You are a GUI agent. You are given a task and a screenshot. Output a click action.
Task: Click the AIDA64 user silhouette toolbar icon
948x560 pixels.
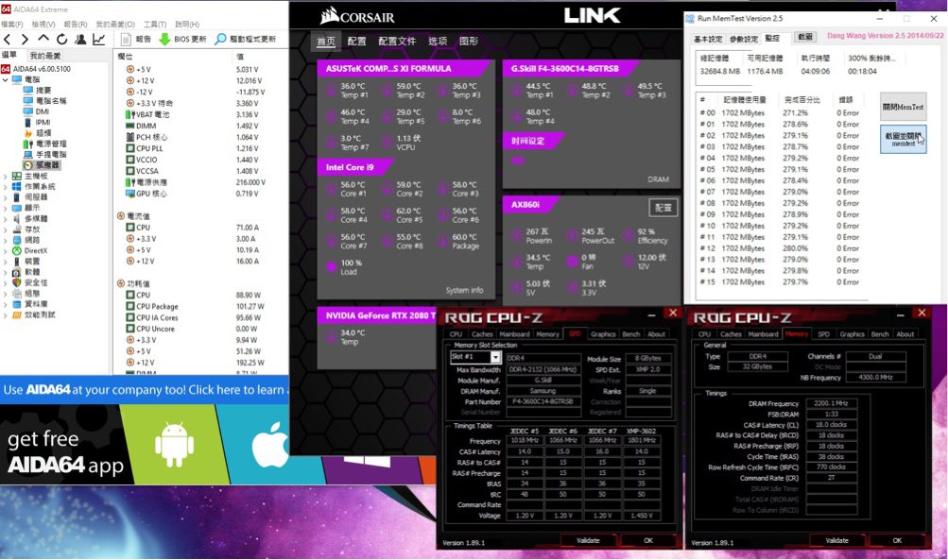pos(80,40)
